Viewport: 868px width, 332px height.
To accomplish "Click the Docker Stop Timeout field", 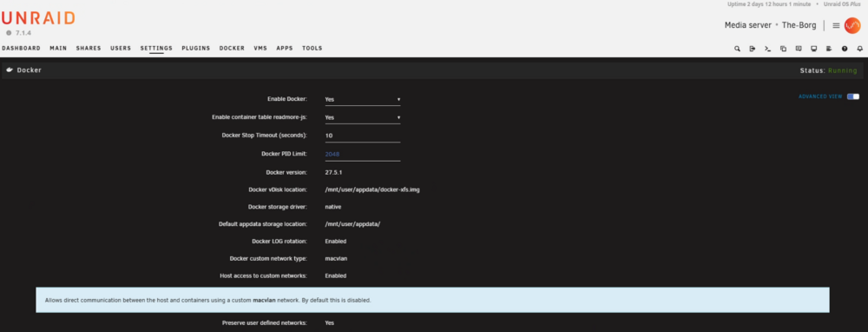I will click(x=362, y=136).
